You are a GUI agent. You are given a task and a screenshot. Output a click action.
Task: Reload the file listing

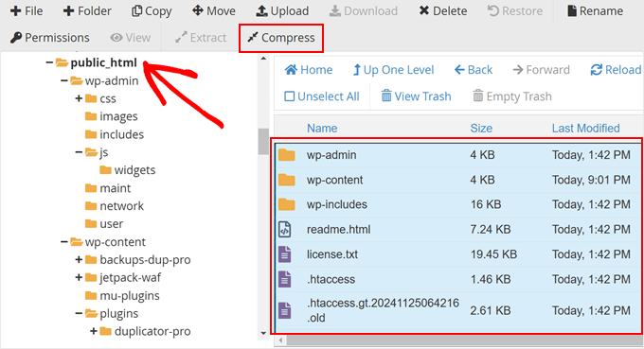(x=616, y=70)
